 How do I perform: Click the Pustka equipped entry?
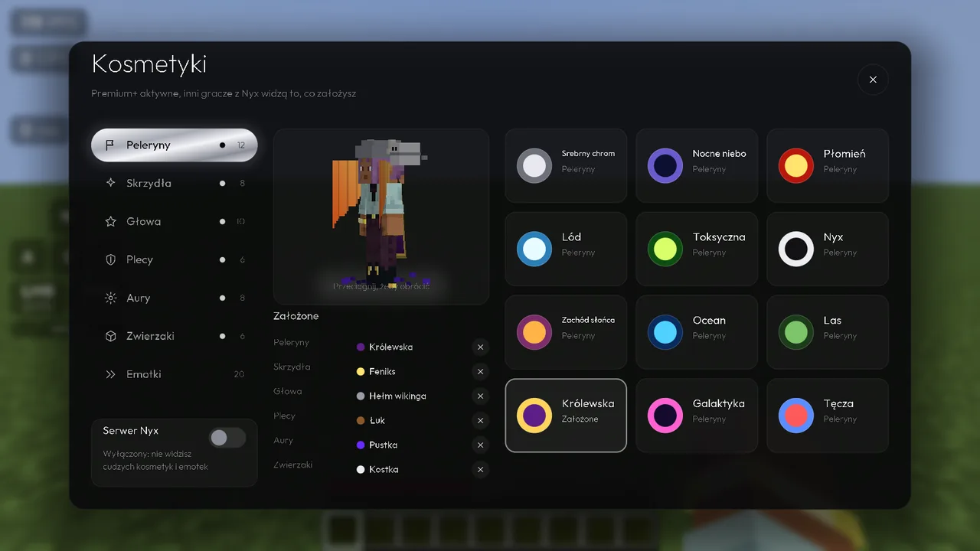pos(377,445)
